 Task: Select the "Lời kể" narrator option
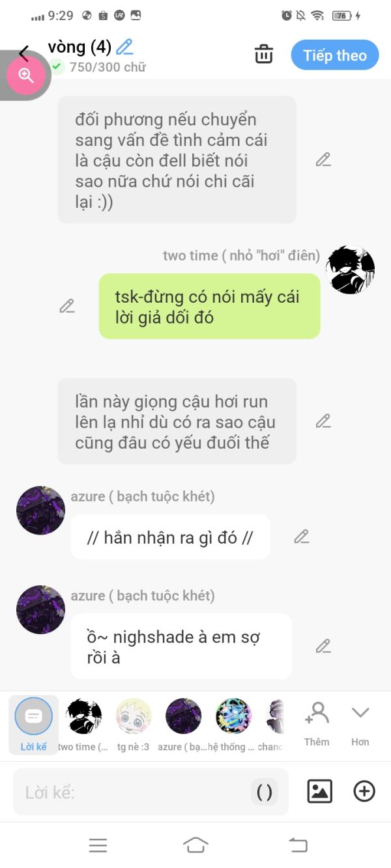pyautogui.click(x=33, y=725)
